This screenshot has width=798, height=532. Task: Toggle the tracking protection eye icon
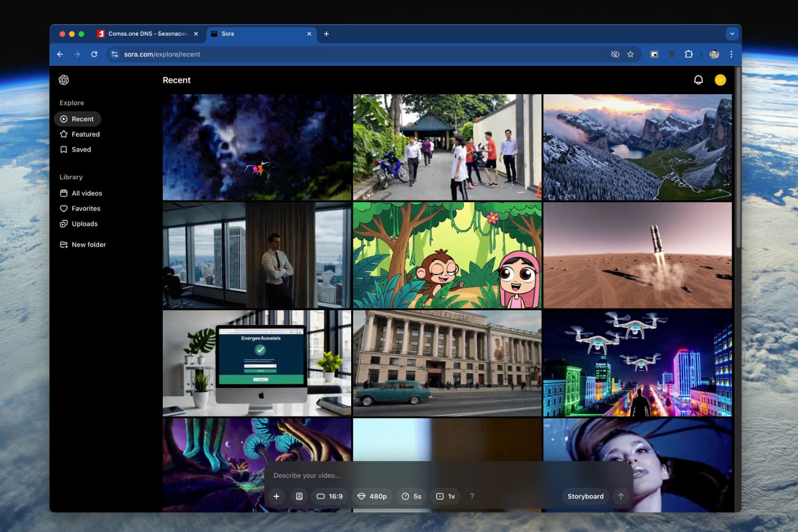pyautogui.click(x=615, y=54)
